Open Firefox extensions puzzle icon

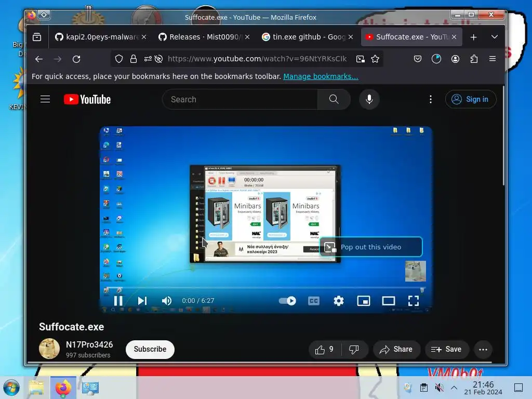(474, 59)
